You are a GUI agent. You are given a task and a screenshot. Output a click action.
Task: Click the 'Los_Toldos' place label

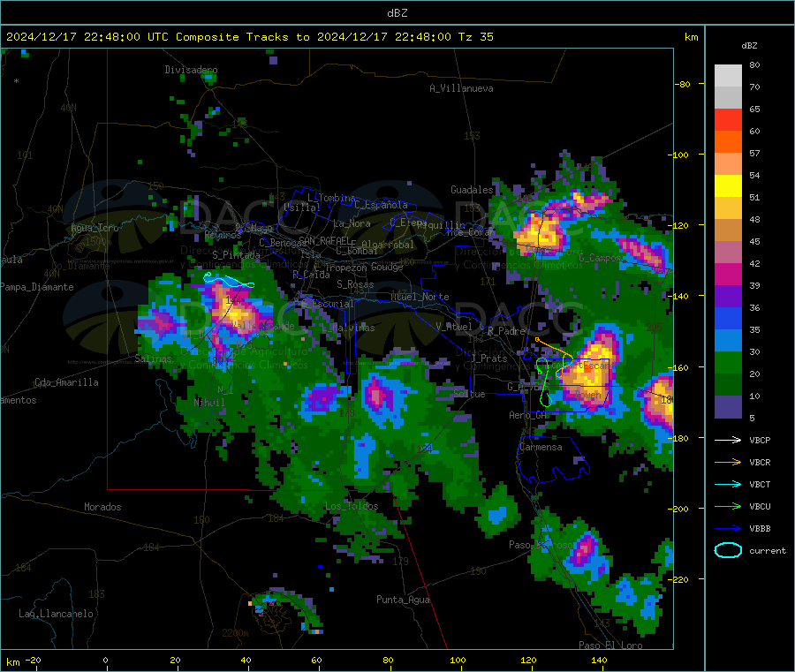pyautogui.click(x=352, y=506)
